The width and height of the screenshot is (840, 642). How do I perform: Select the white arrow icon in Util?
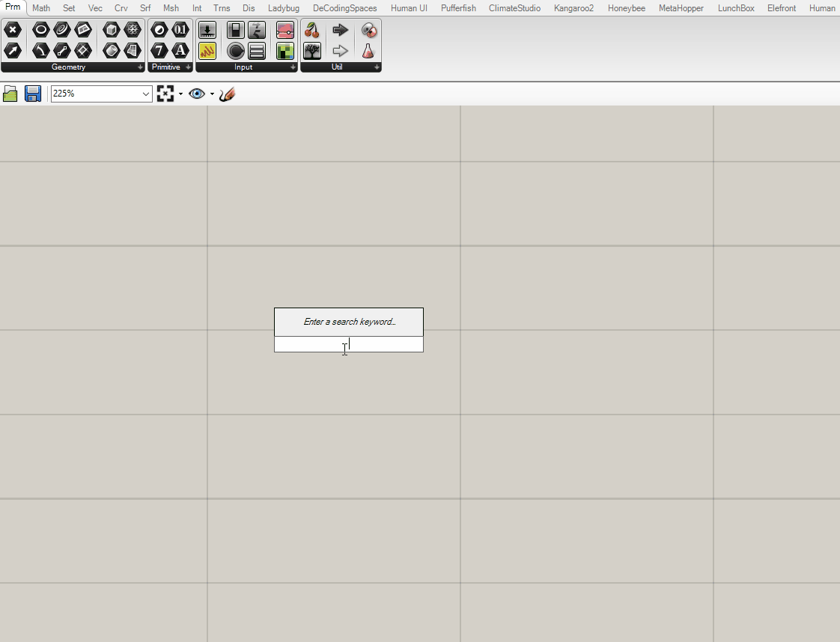pos(340,51)
